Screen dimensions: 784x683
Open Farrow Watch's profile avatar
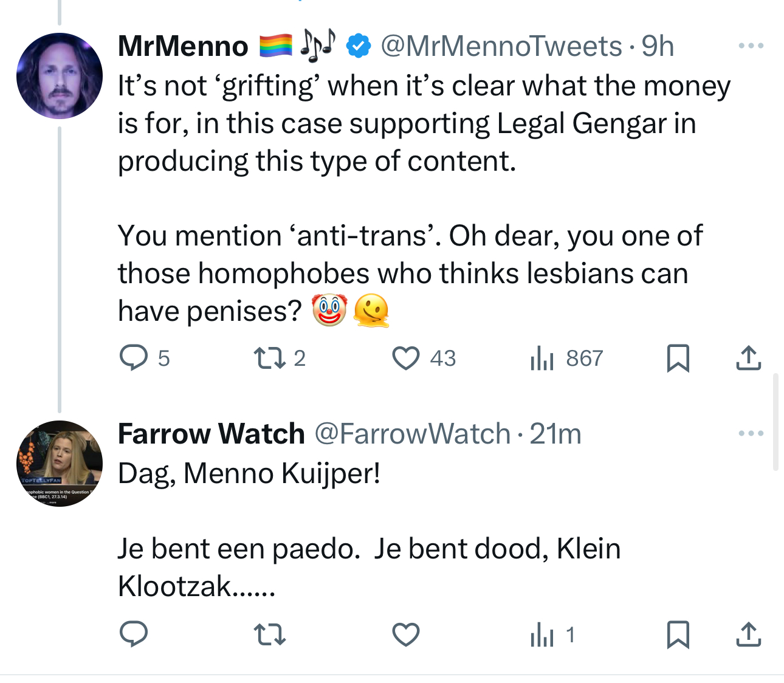60,463
